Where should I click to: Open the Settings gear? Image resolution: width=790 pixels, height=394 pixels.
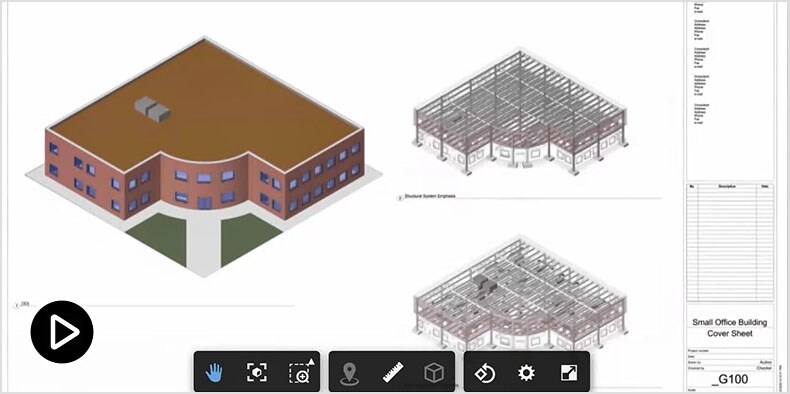pos(526,373)
